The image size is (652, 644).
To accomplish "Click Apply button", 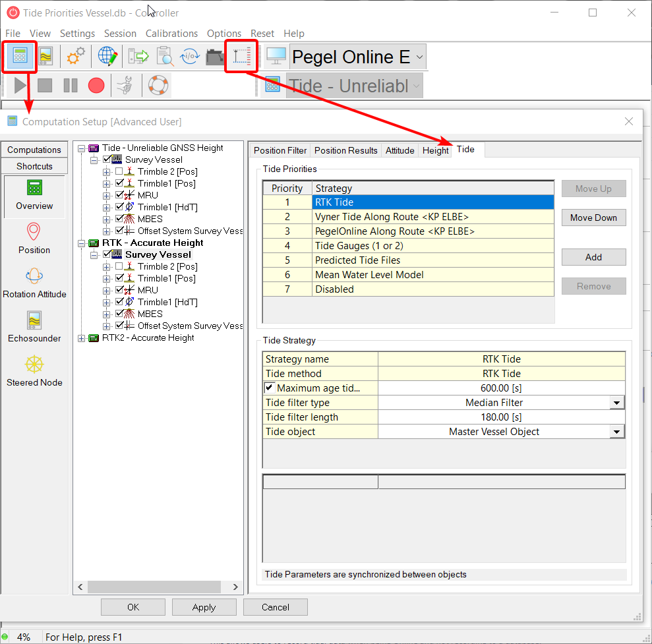I will pos(204,607).
